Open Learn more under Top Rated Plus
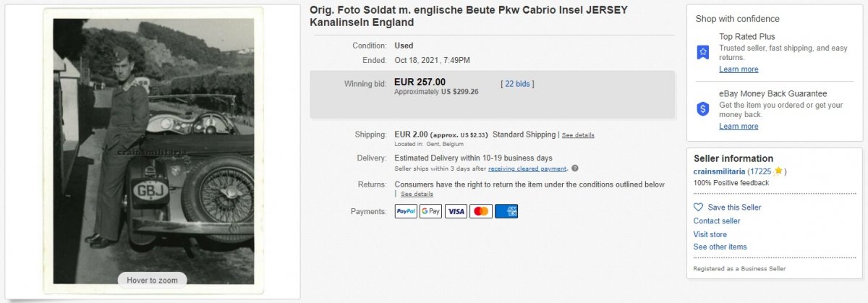This screenshot has width=868, height=303. 739,69
